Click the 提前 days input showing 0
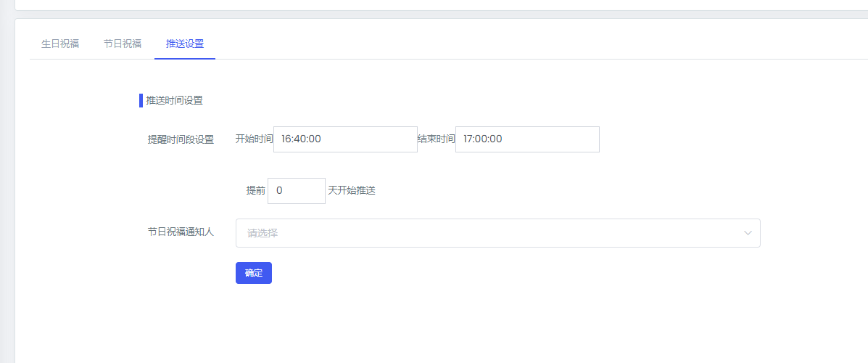 point(296,191)
